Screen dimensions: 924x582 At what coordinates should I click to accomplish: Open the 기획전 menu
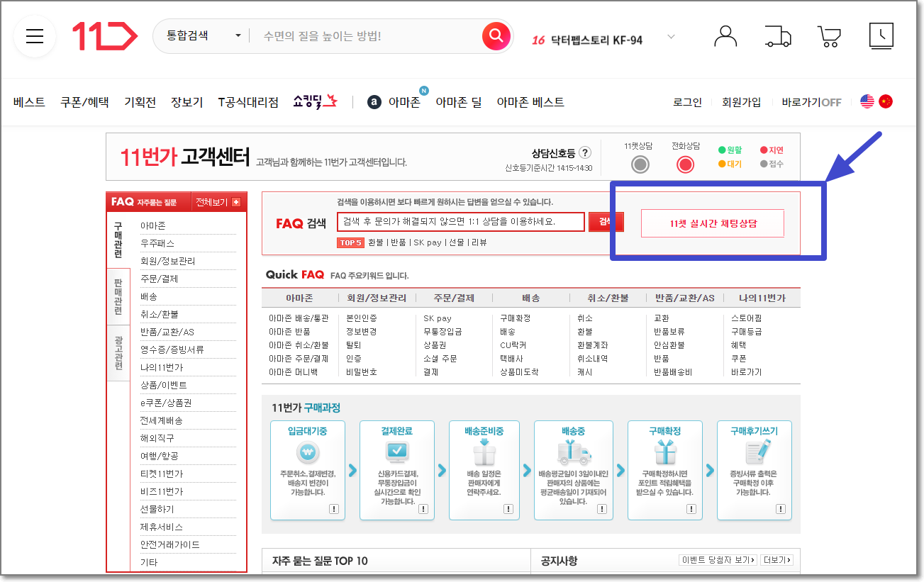click(x=140, y=102)
